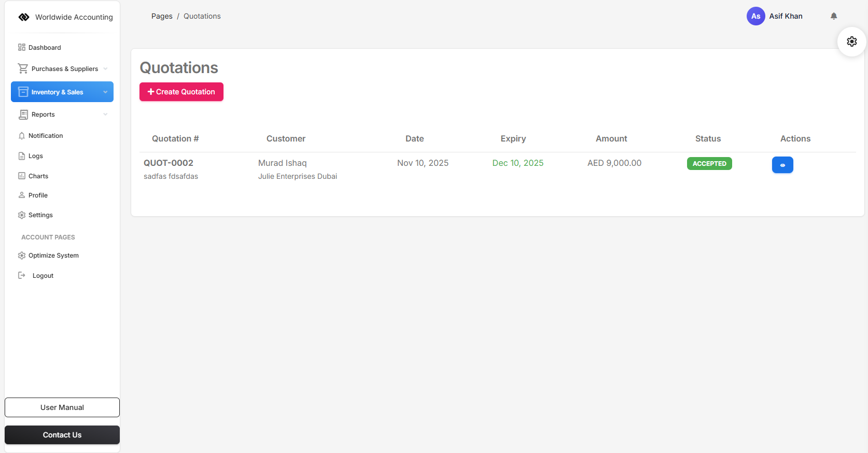Expand the Reports submenu chevron
The image size is (868, 453).
tap(105, 115)
